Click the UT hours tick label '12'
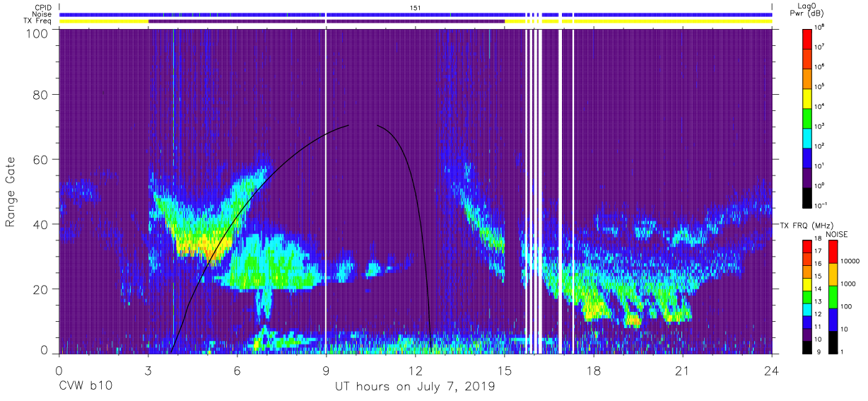The width and height of the screenshot is (868, 401). [416, 371]
